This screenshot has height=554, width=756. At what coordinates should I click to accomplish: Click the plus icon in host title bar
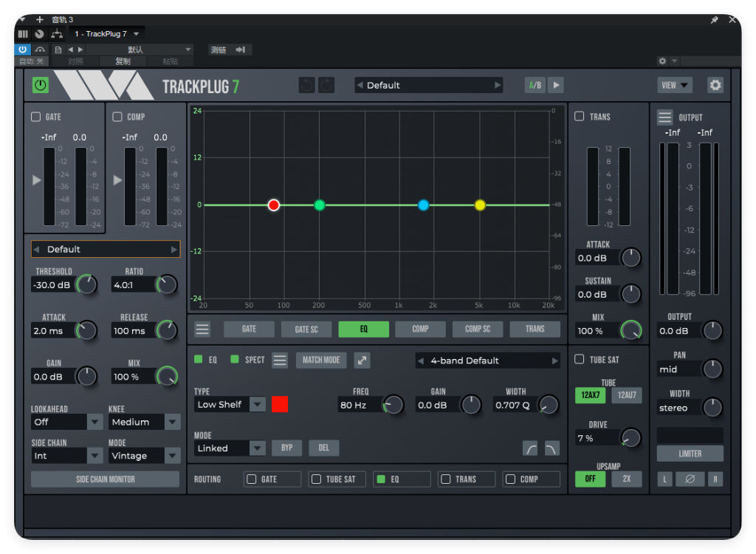tap(40, 19)
